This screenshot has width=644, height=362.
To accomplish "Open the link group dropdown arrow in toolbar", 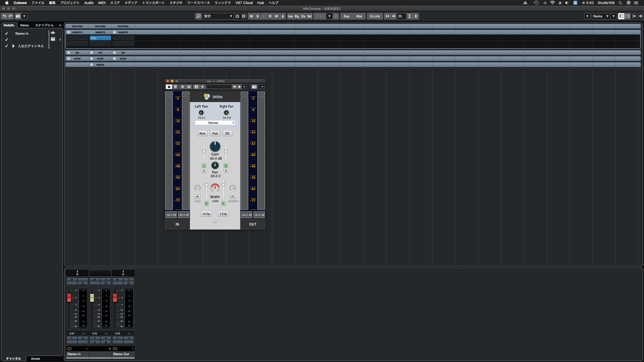I will pyautogui.click(x=329, y=16).
